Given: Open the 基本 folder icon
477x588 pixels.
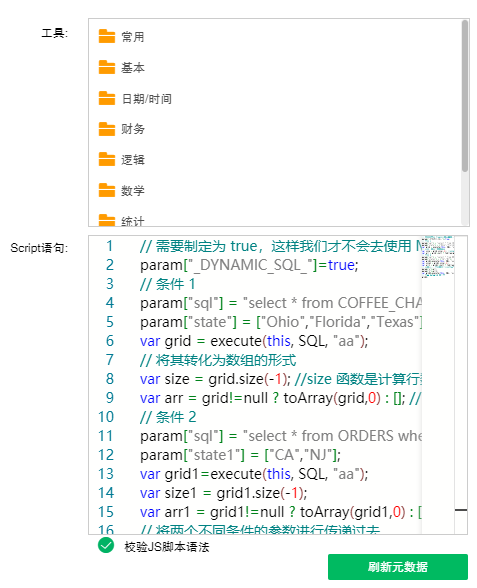Looking at the screenshot, I should tap(106, 67).
